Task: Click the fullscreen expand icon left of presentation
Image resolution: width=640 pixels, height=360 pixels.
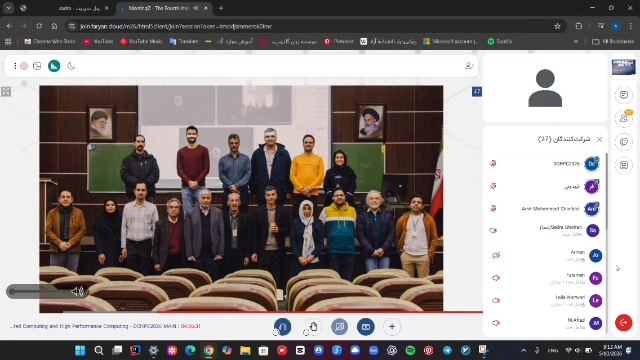Action: click(x=6, y=92)
